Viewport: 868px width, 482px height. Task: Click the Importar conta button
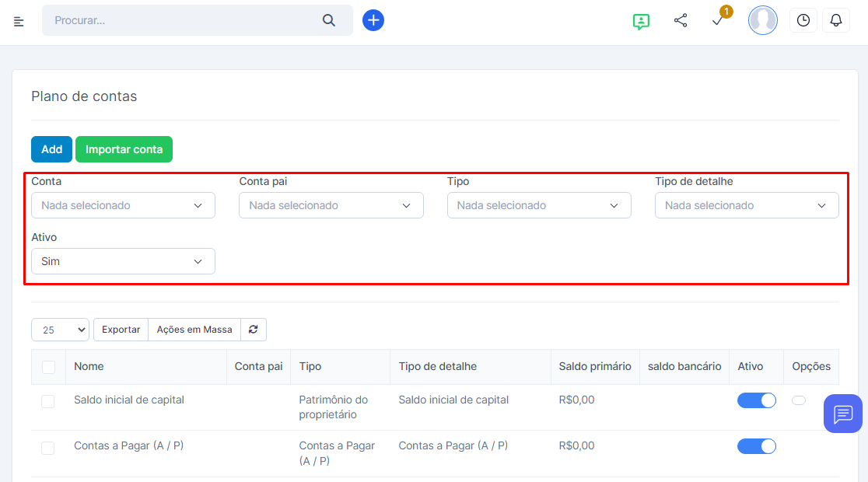124,149
